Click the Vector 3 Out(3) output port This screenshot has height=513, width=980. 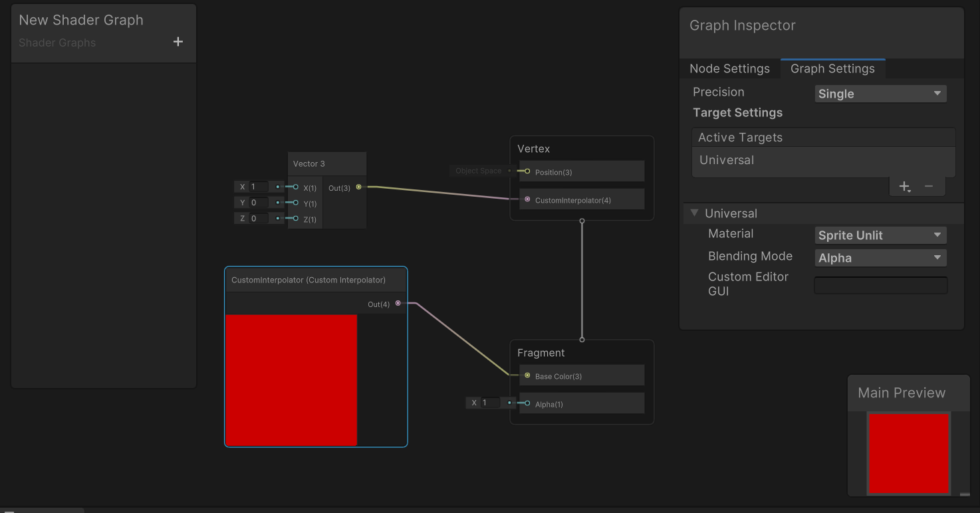(x=359, y=187)
